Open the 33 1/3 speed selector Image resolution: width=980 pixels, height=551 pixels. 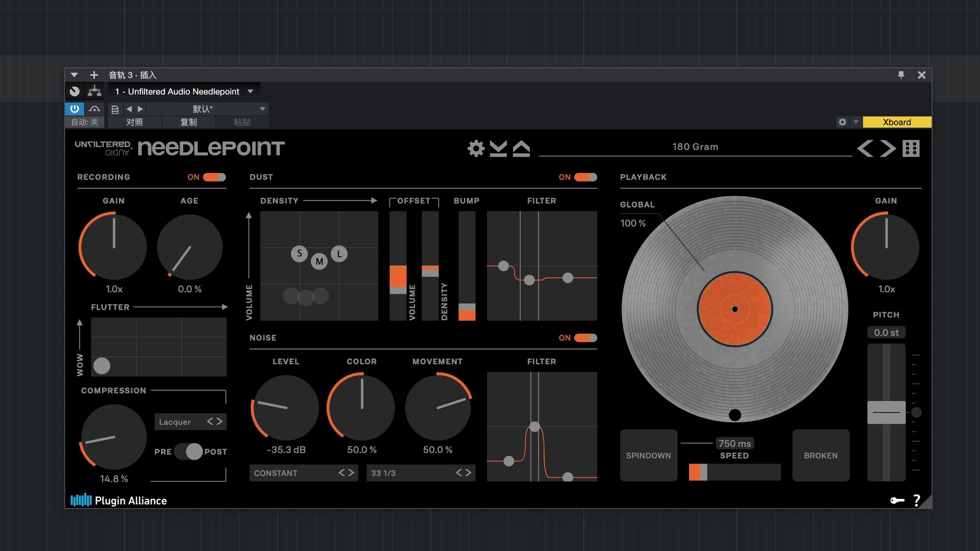(x=421, y=473)
